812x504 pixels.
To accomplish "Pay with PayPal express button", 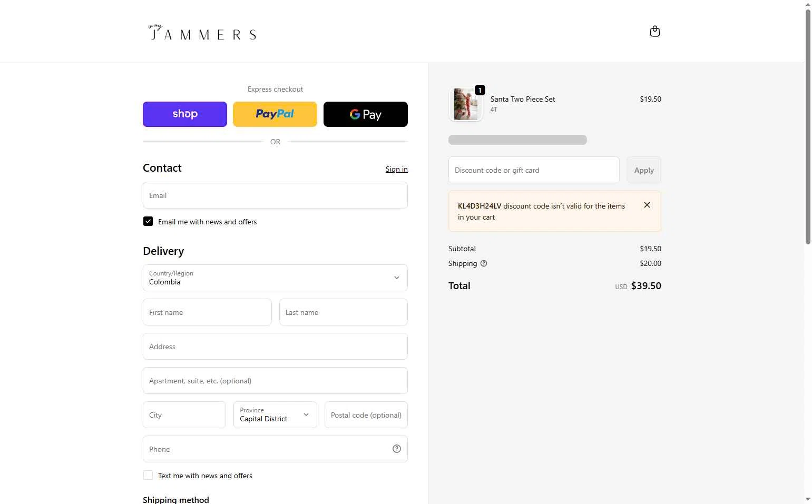I will point(275,114).
